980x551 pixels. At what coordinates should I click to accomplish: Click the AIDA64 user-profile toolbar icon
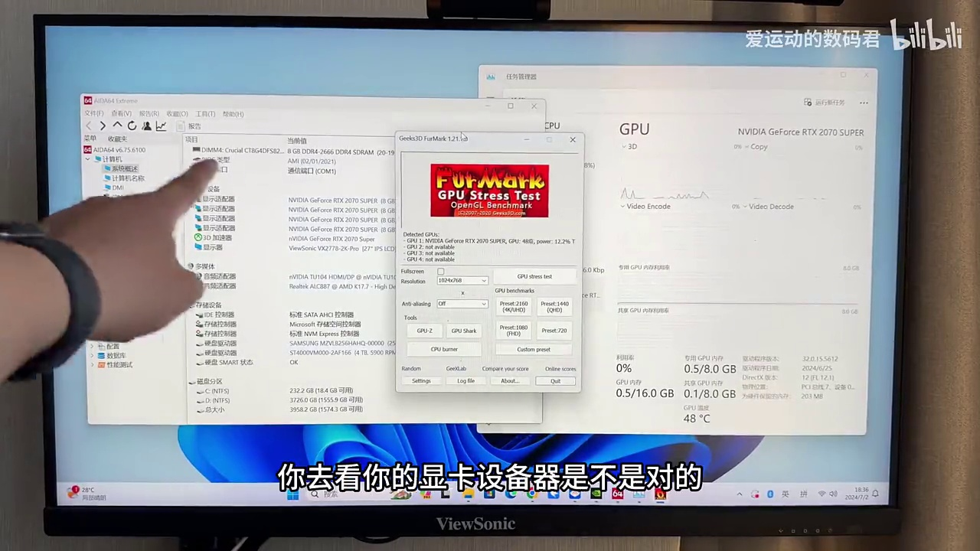coord(146,126)
